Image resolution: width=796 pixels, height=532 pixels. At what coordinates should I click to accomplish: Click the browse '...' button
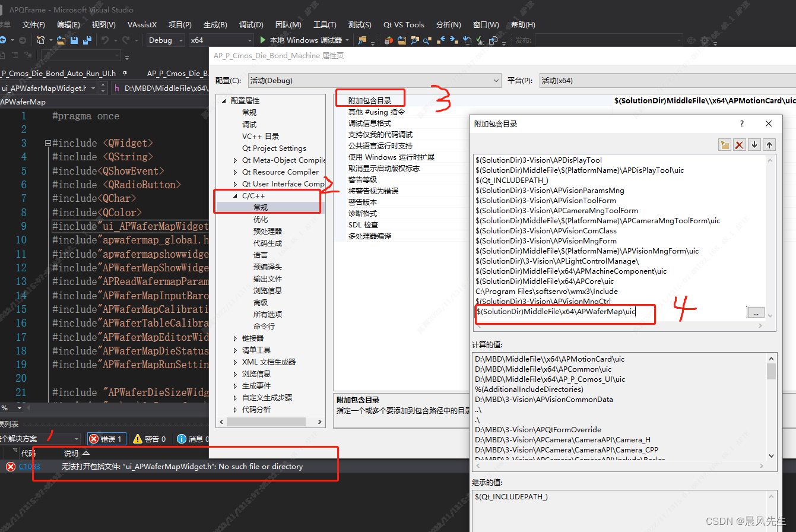(756, 312)
